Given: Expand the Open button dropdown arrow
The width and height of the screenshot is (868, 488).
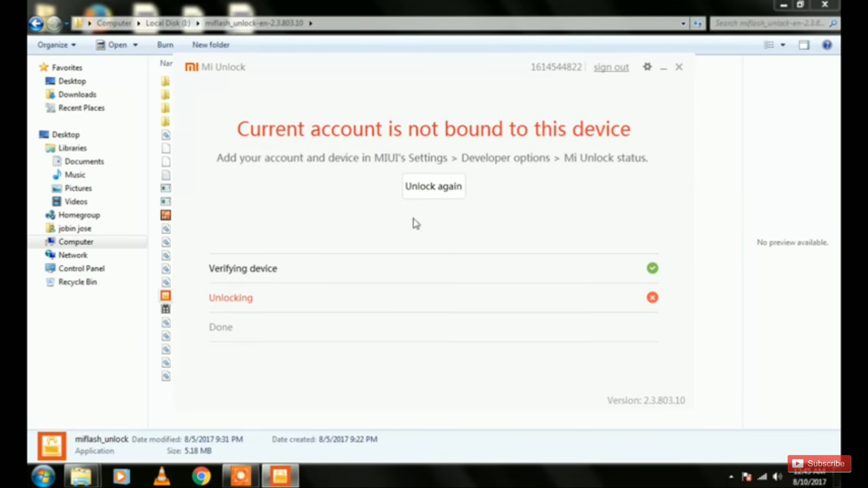Looking at the screenshot, I should coord(135,45).
